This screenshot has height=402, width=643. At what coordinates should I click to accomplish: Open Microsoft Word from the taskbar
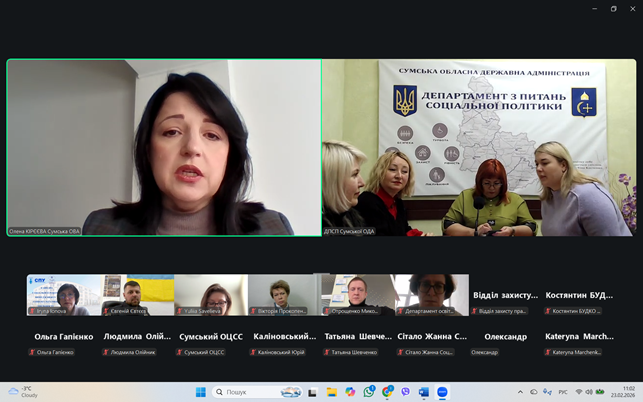coord(423,392)
